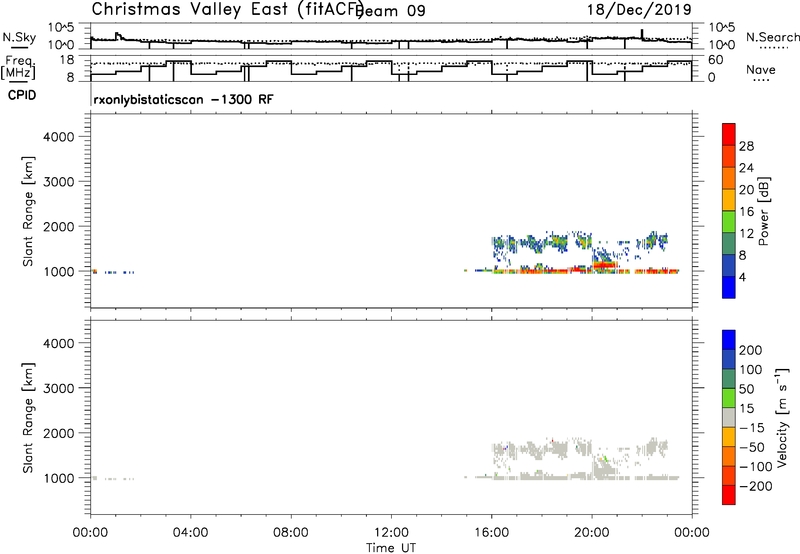The width and height of the screenshot is (800, 554).
Task: Click the gray swatch of Velocity colorbar
Action: click(729, 417)
